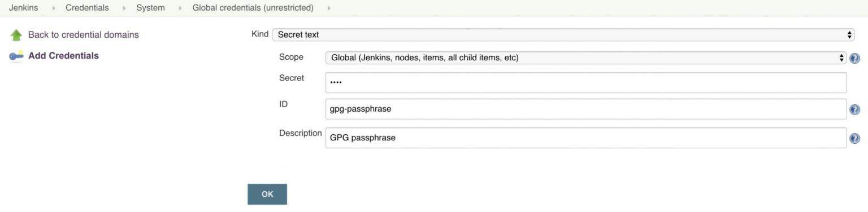The image size is (868, 212).
Task: Focus the Secret password field
Action: click(x=586, y=82)
